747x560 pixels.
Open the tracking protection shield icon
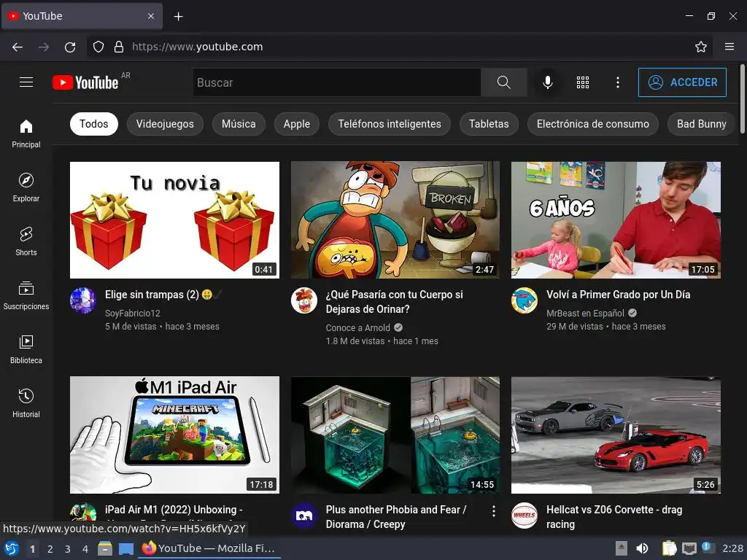tap(98, 47)
